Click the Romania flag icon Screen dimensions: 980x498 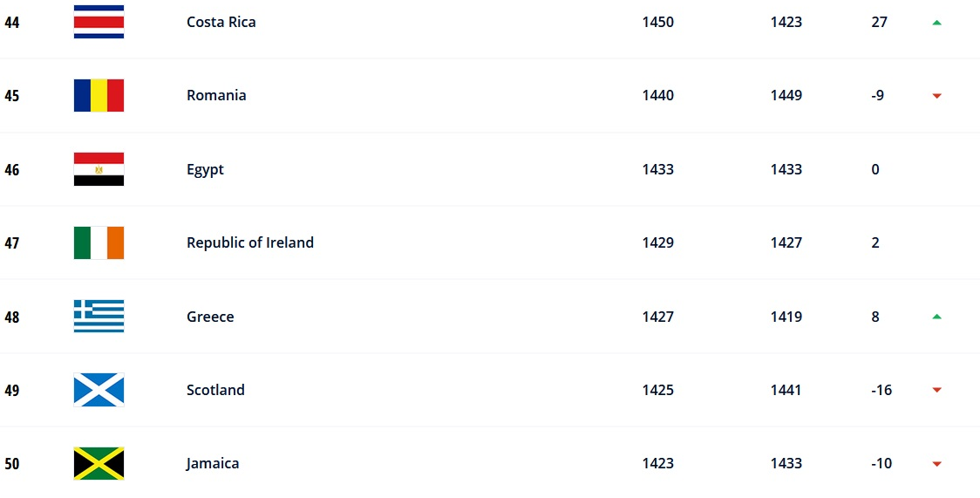pos(99,95)
